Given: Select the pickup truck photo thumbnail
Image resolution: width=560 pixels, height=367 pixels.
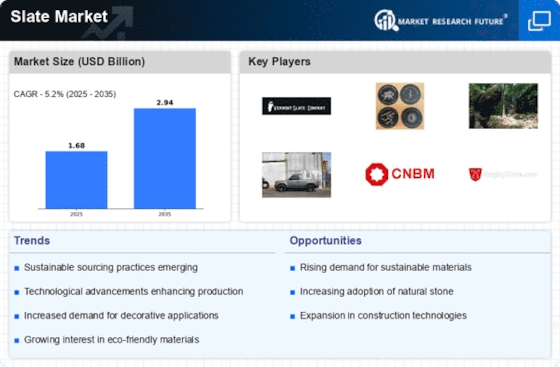Looking at the screenshot, I should tap(296, 175).
